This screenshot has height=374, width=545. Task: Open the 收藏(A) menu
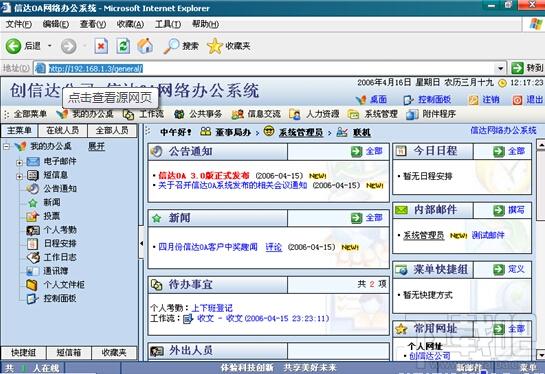[130, 24]
